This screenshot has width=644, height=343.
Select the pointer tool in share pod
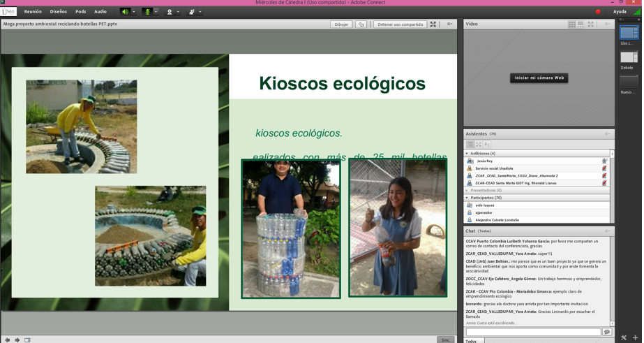361,24
